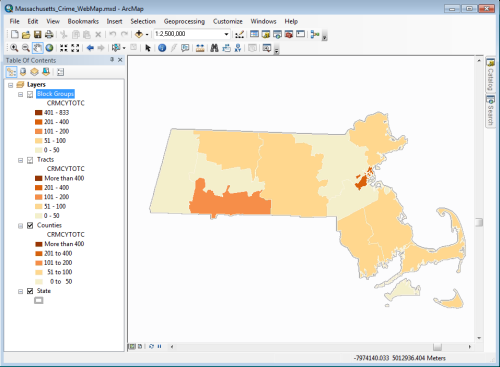This screenshot has height=367, width=500.
Task: Open the Windows menu
Action: (x=263, y=21)
